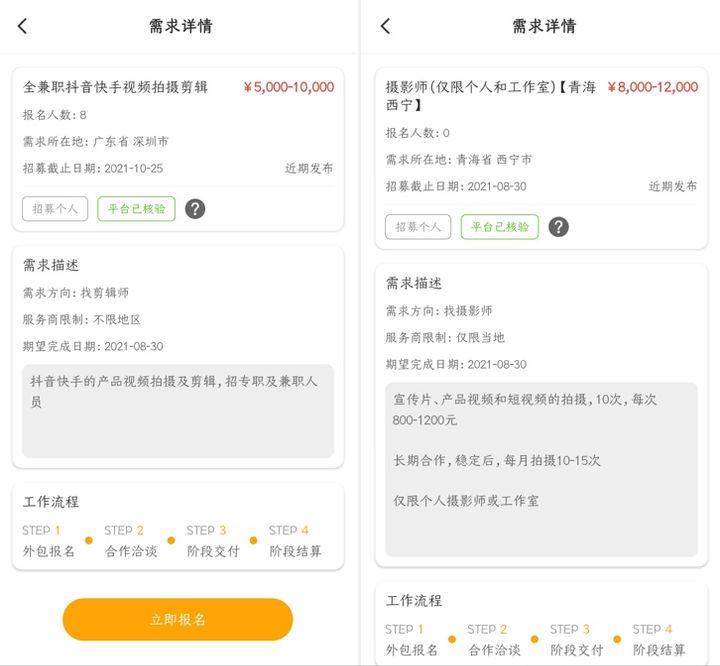This screenshot has width=720, height=666.
Task: Select 期望完成日期 in the left description card
Action: tap(93, 346)
